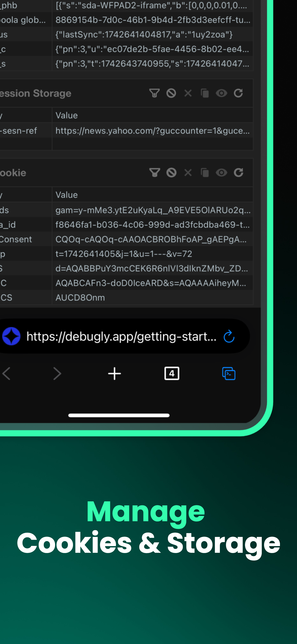Viewport: 297px width, 644px height.
Task: Select the lastSync storage value
Action: point(152,34)
